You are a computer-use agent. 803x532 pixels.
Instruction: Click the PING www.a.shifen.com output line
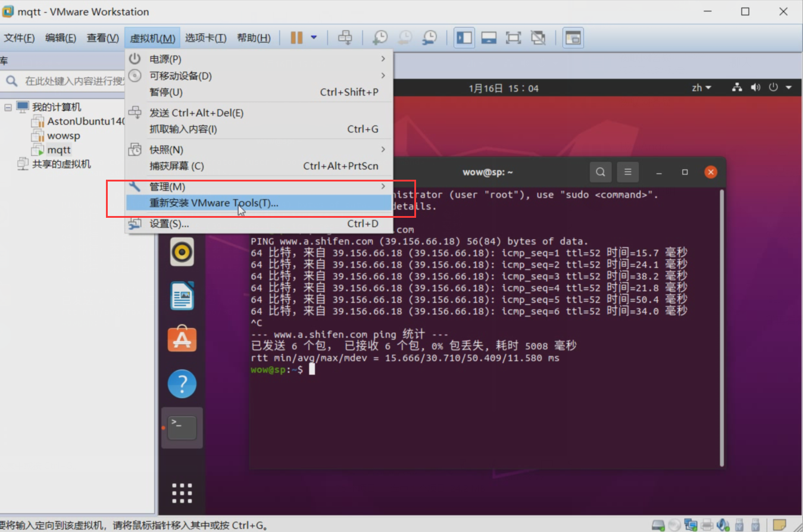419,242
